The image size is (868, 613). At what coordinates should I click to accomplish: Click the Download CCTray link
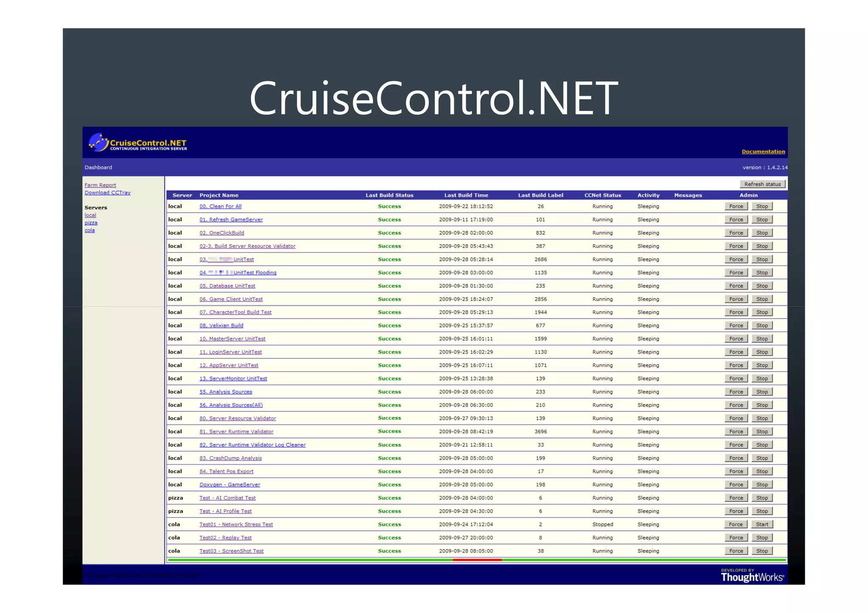pos(107,193)
